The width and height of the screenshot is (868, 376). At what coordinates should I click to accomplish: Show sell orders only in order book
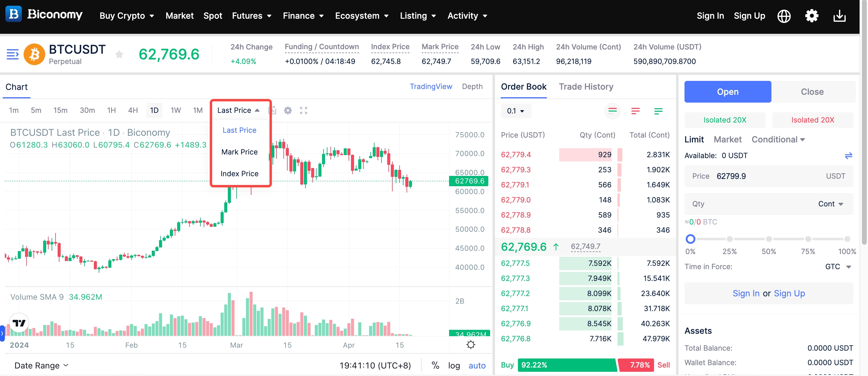click(x=635, y=111)
